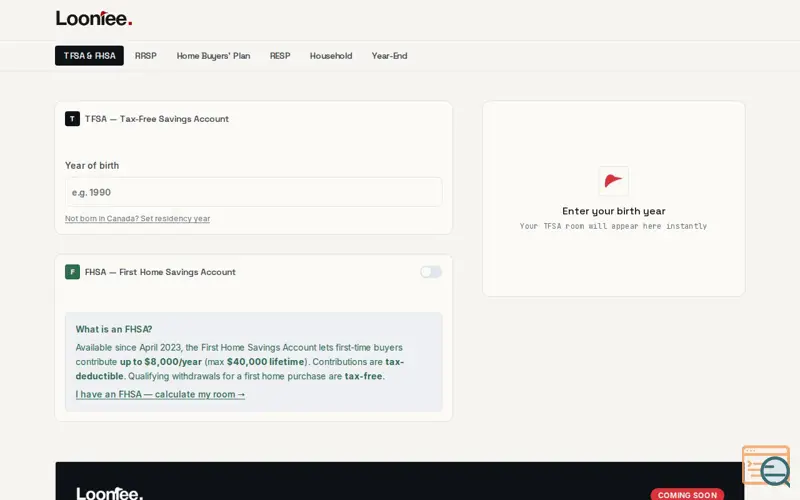Follow the Not born in Canada? Set residency year link
The width and height of the screenshot is (800, 500).
[x=137, y=218]
